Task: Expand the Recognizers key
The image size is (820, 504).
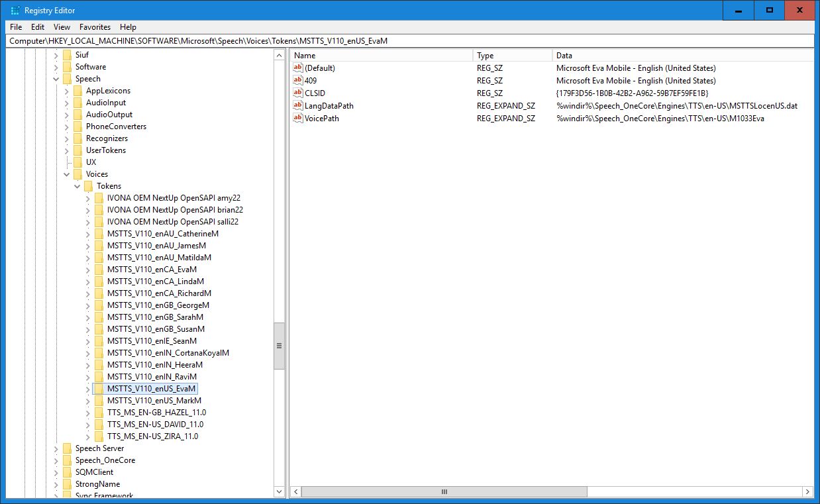Action: click(66, 138)
